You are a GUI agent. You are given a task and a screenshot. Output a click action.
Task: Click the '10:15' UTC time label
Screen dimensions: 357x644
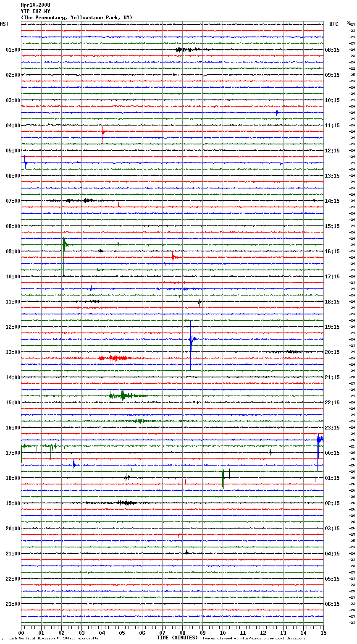pos(332,100)
